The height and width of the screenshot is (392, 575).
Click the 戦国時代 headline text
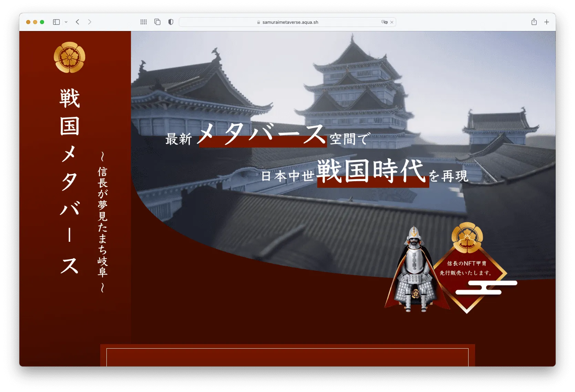coord(371,171)
